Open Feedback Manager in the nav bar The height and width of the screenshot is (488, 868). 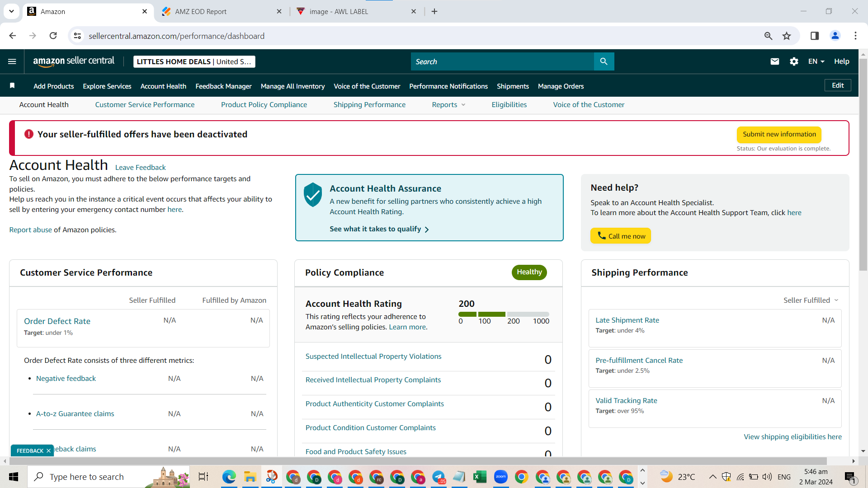pos(223,86)
